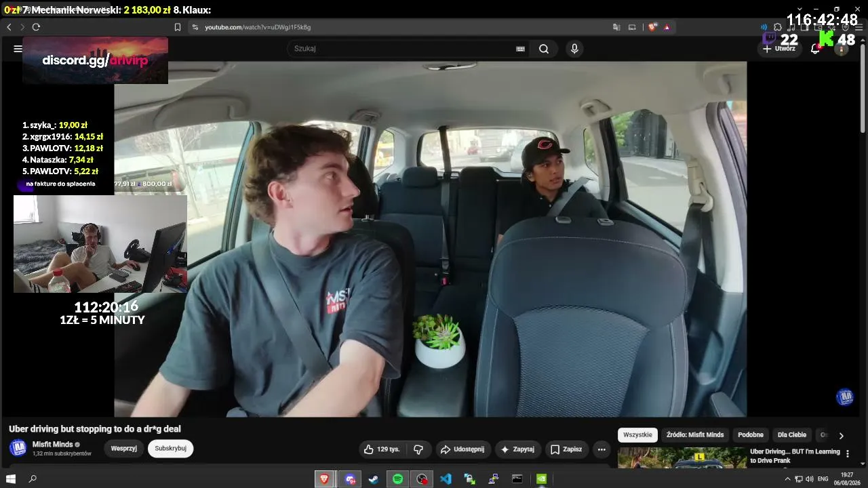Open Spotify from the taskbar

pos(398,479)
